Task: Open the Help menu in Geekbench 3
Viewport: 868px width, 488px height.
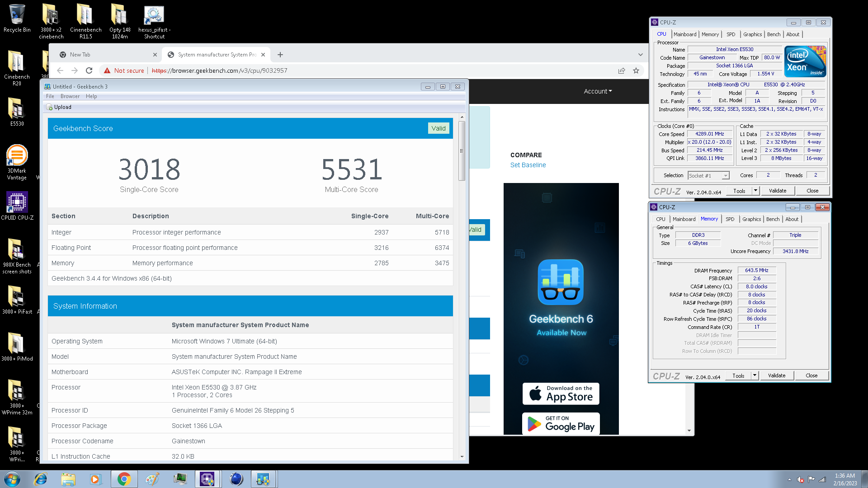Action: pos(91,96)
